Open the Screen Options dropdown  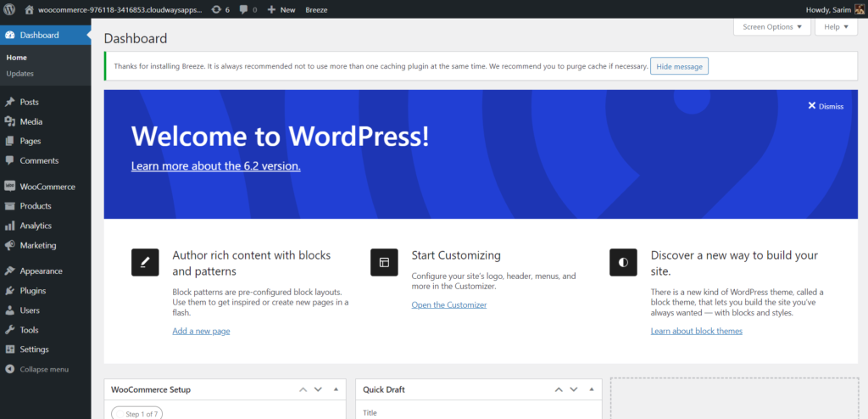pos(771,26)
